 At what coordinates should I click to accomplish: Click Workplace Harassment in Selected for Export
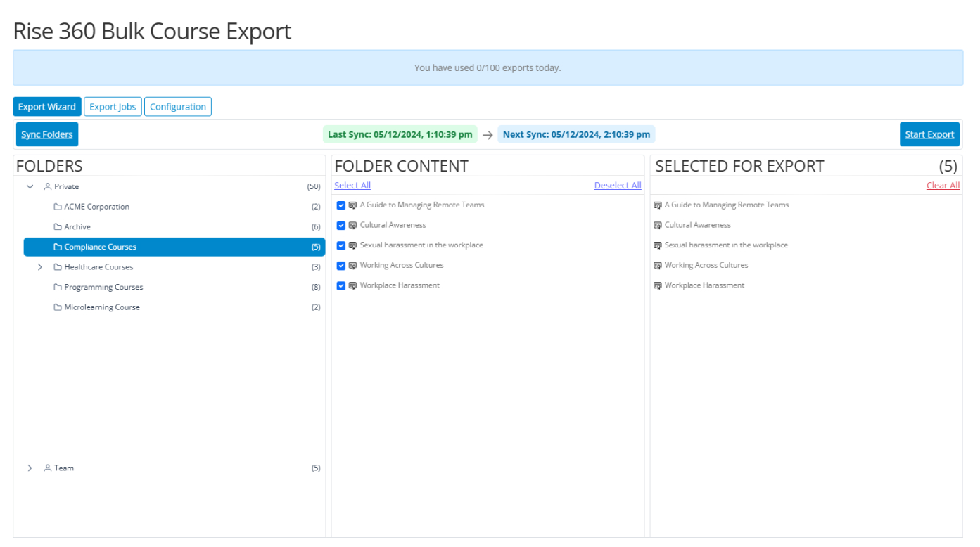(704, 285)
